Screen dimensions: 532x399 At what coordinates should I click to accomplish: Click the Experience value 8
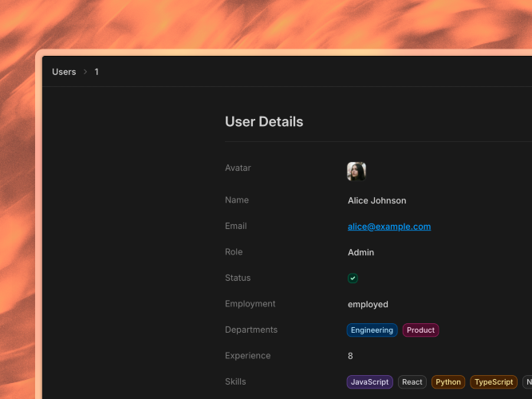(x=350, y=356)
